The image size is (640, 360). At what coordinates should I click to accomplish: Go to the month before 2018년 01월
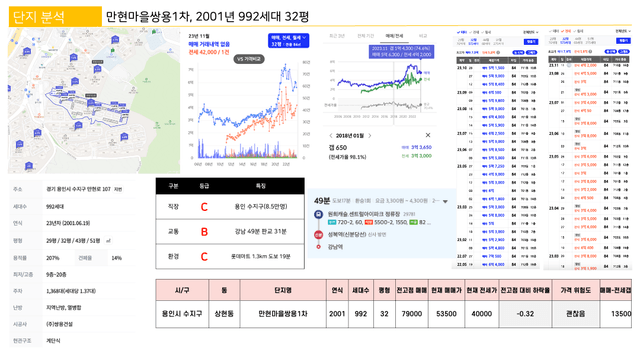(331, 136)
